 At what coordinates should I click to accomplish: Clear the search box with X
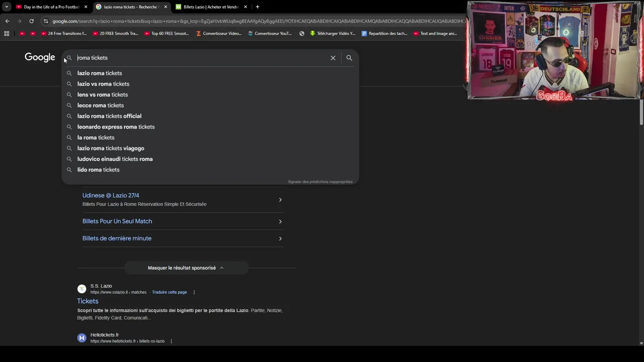(x=333, y=58)
